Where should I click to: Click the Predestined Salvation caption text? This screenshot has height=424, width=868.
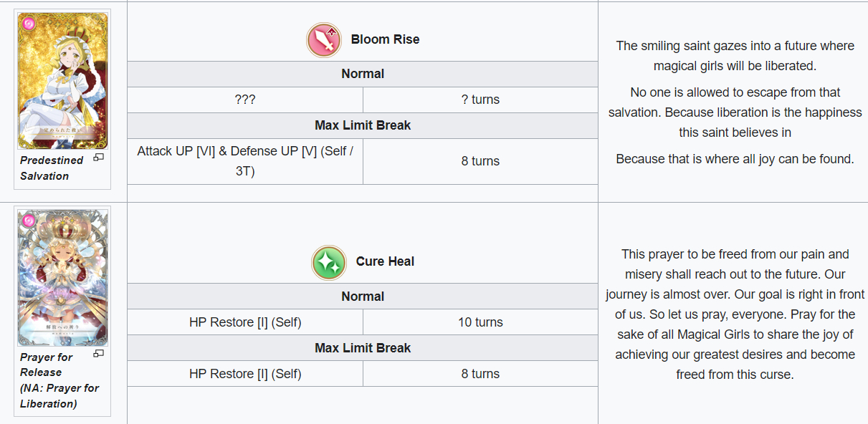click(52, 168)
